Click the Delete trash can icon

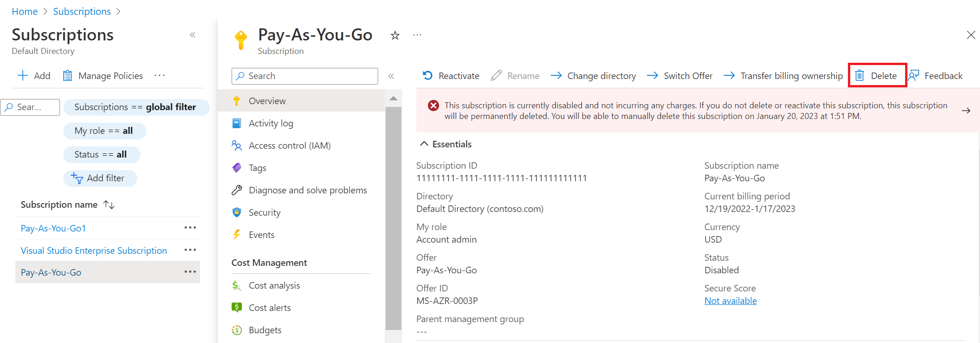860,76
